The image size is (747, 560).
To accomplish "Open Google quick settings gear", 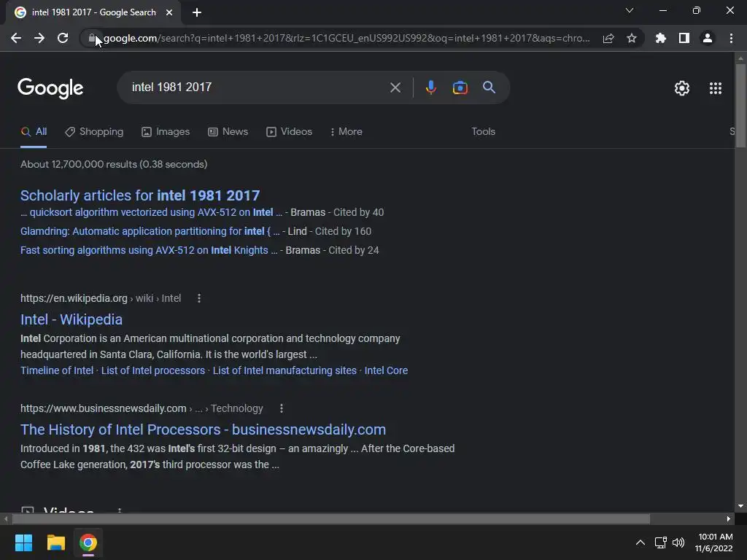I will (682, 88).
